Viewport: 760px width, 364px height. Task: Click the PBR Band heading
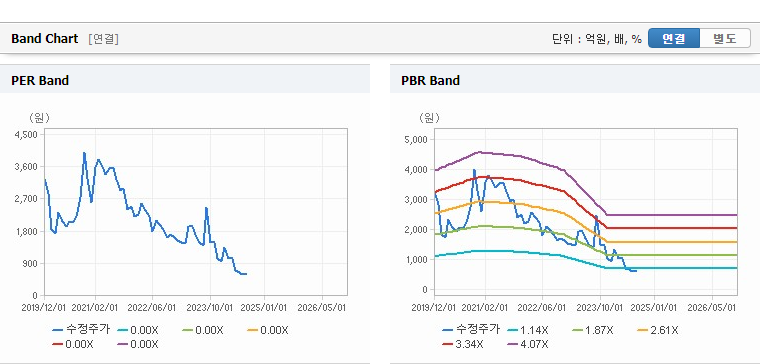tap(430, 80)
